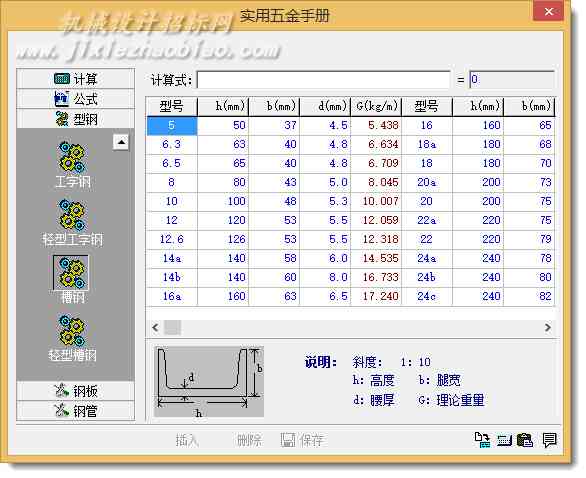This screenshot has width=586, height=478.
Task: Open the 钢板 steel plate section
Action: point(75,391)
